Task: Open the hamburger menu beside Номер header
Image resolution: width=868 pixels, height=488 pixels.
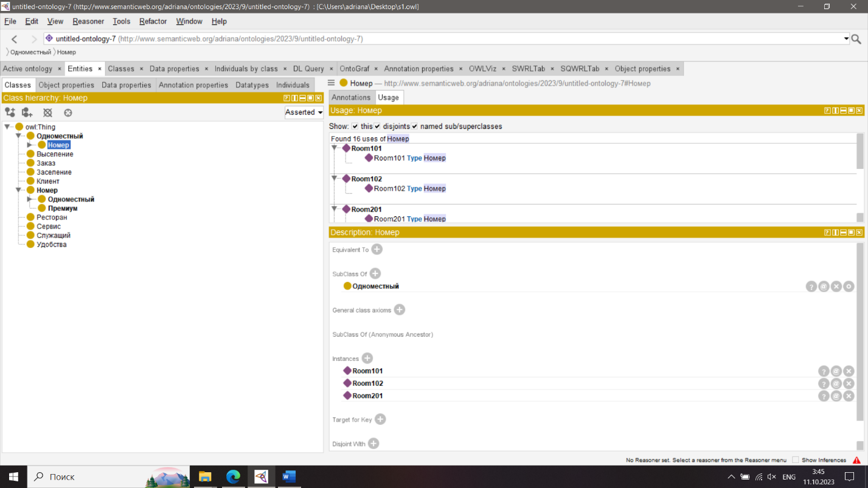Action: click(x=332, y=83)
